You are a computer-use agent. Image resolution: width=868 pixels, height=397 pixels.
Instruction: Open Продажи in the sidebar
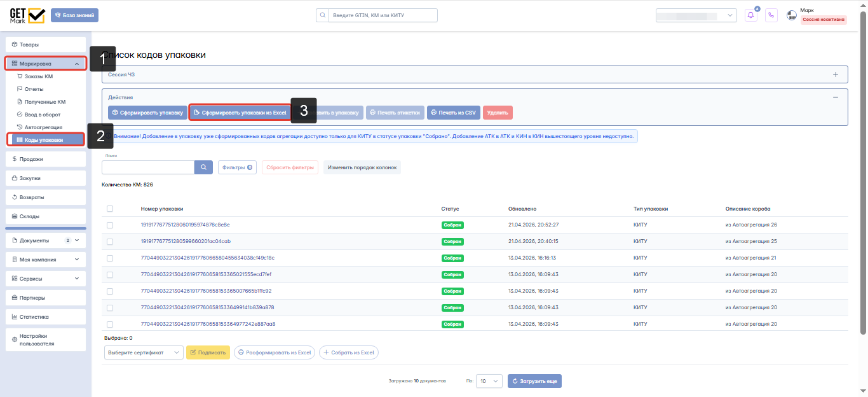tap(46, 159)
